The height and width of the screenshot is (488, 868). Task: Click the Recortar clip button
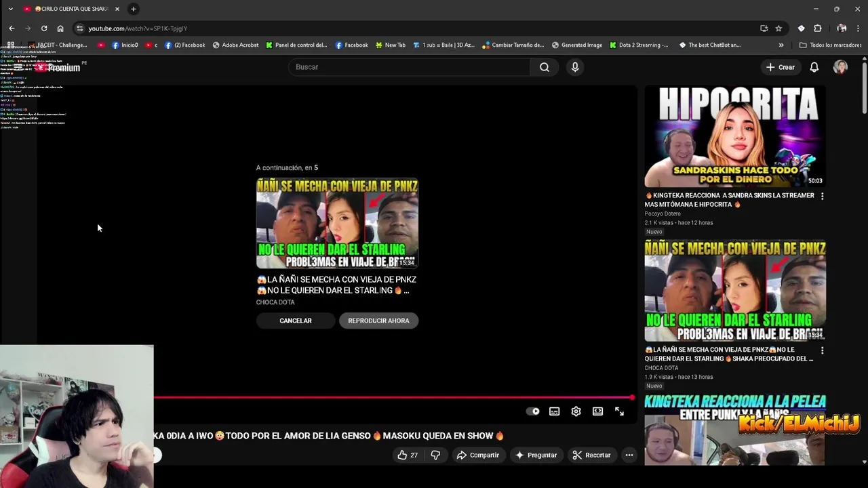click(591, 455)
